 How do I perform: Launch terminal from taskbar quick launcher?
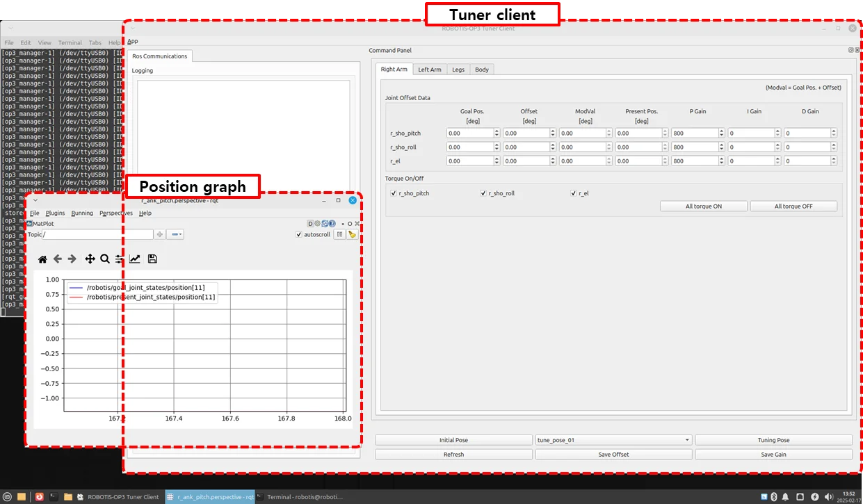click(x=54, y=497)
